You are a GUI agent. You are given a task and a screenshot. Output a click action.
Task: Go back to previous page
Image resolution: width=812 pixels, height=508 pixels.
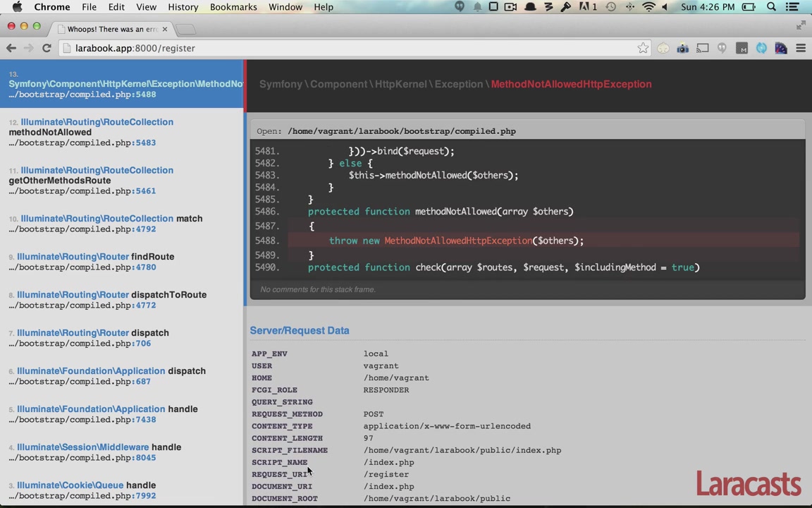tap(11, 48)
